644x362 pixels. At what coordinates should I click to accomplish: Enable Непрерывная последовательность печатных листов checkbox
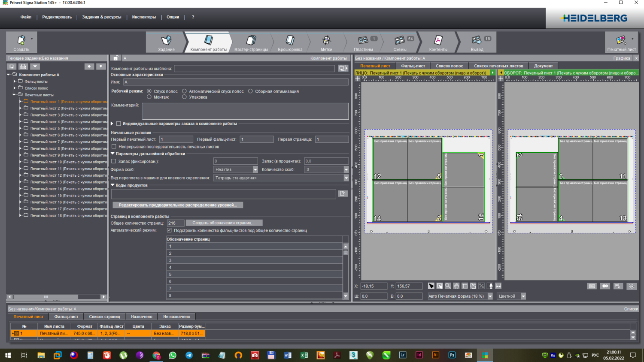pos(114,147)
